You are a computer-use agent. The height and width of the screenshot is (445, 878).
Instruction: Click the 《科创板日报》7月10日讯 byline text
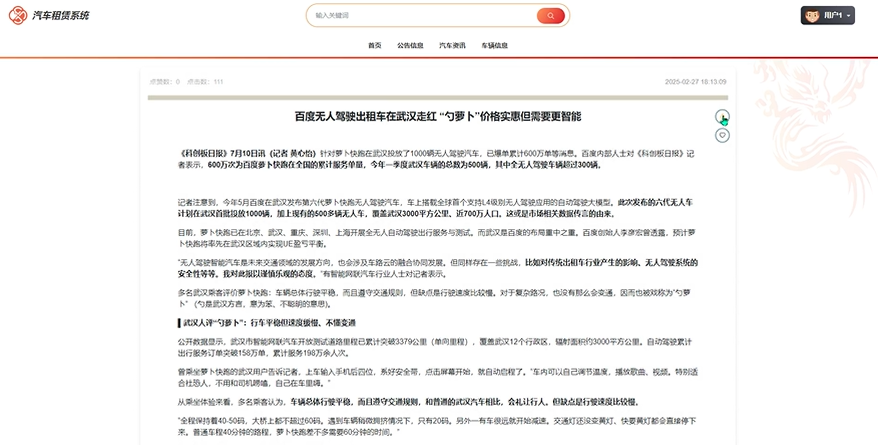[247, 153]
